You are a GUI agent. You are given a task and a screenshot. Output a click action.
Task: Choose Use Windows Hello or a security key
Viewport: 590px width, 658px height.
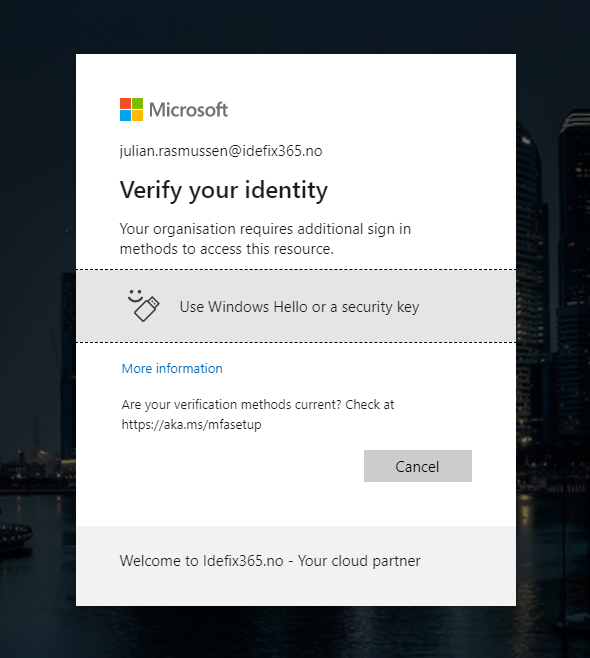pyautogui.click(x=296, y=306)
